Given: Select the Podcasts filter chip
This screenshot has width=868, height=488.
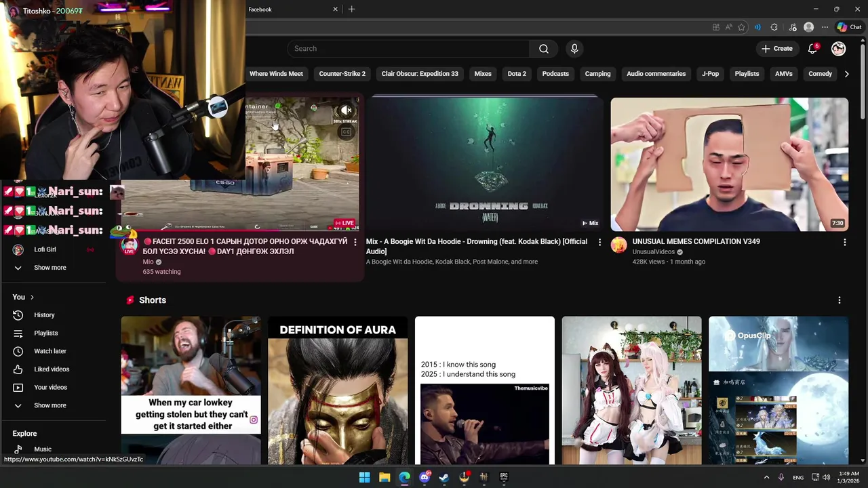Looking at the screenshot, I should tap(555, 74).
